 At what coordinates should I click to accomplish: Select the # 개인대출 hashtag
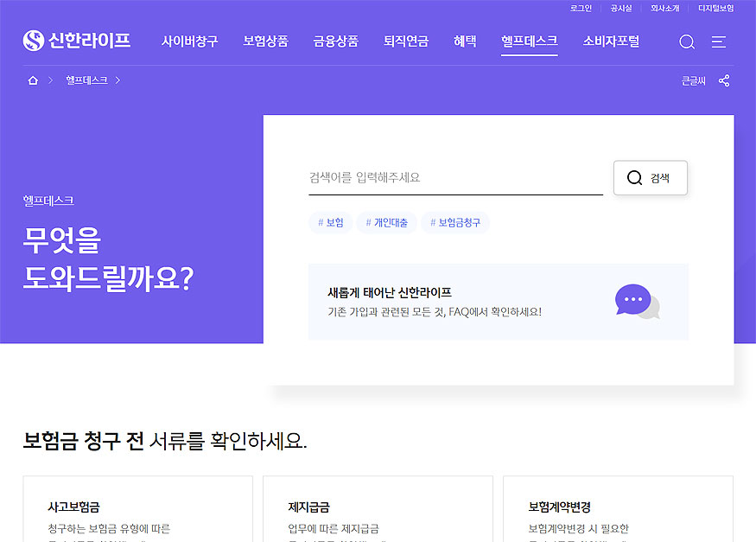387,223
